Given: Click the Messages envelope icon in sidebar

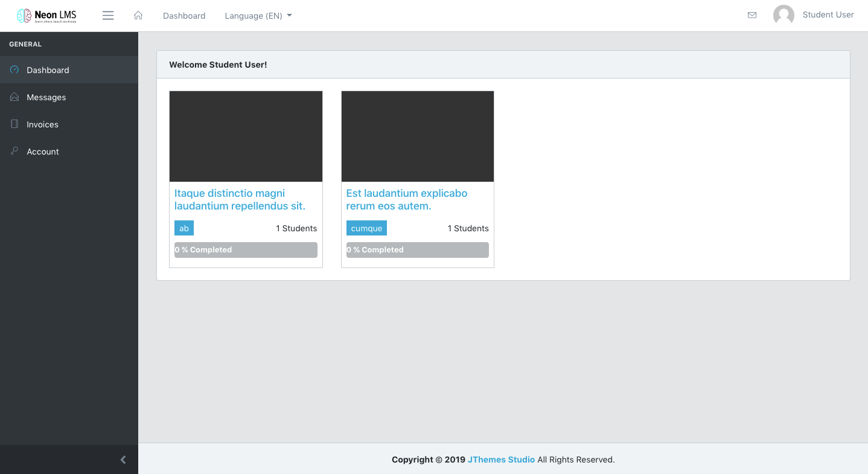Looking at the screenshot, I should tap(14, 97).
